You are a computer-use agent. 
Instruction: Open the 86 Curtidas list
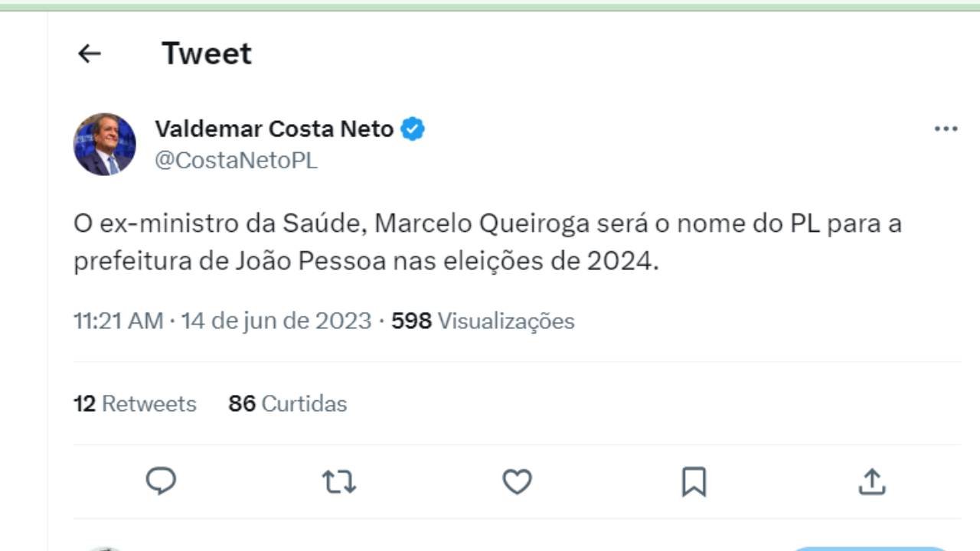(x=288, y=404)
